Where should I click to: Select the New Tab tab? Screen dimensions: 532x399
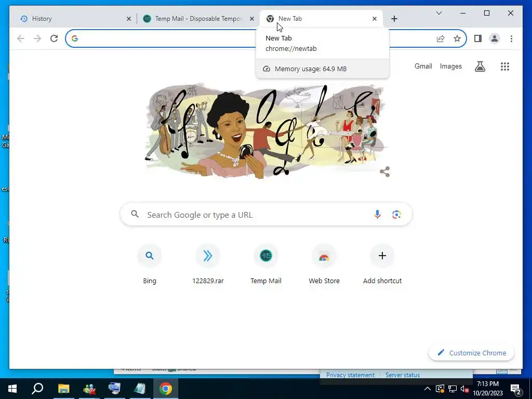point(321,19)
